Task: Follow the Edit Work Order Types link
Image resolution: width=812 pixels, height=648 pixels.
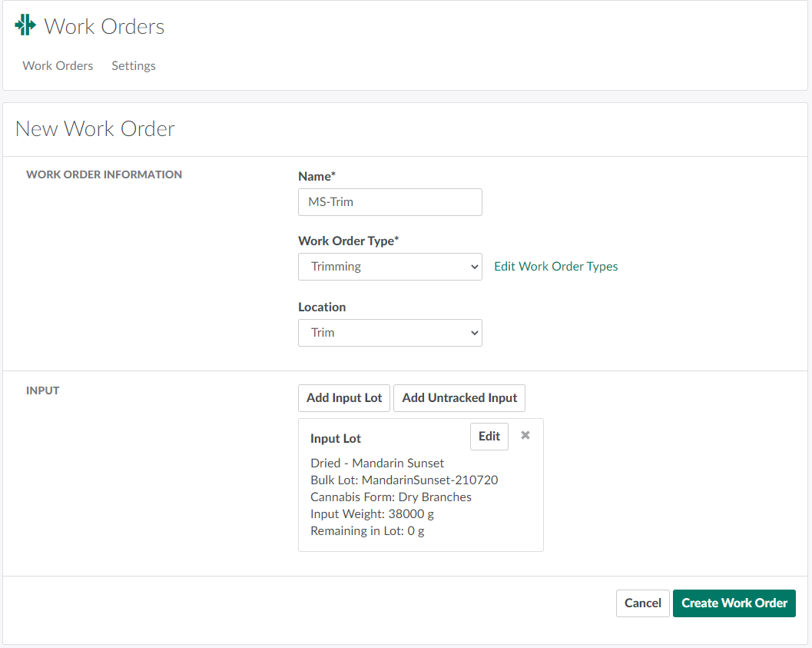Action: pyautogui.click(x=555, y=267)
